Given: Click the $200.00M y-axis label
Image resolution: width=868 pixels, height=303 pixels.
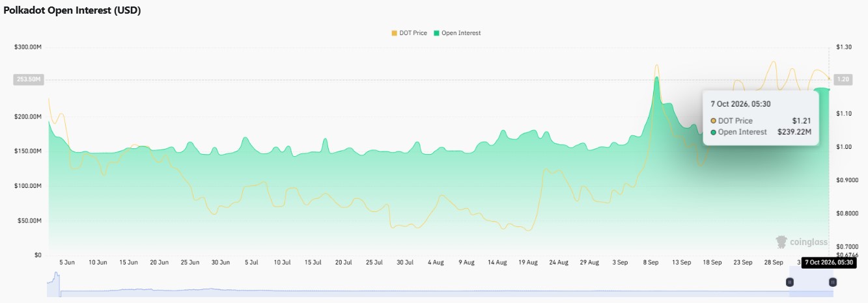Looking at the screenshot, I should pyautogui.click(x=28, y=117).
